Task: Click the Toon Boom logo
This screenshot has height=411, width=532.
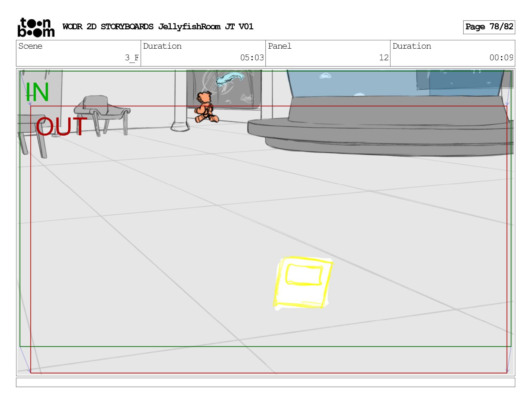Action: click(x=36, y=27)
